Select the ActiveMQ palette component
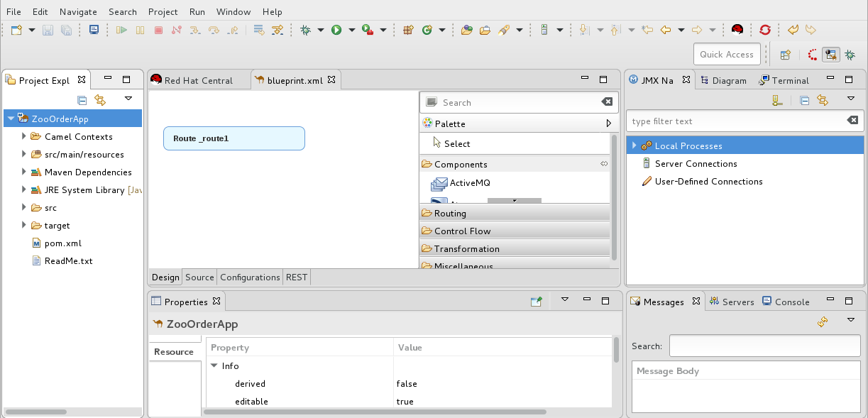 click(469, 183)
